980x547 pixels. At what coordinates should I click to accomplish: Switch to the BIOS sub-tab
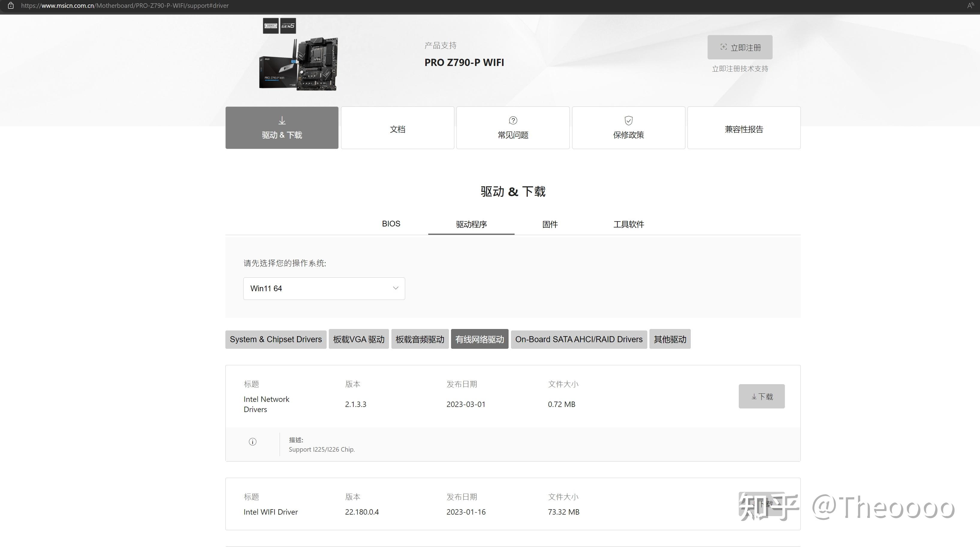coord(391,224)
